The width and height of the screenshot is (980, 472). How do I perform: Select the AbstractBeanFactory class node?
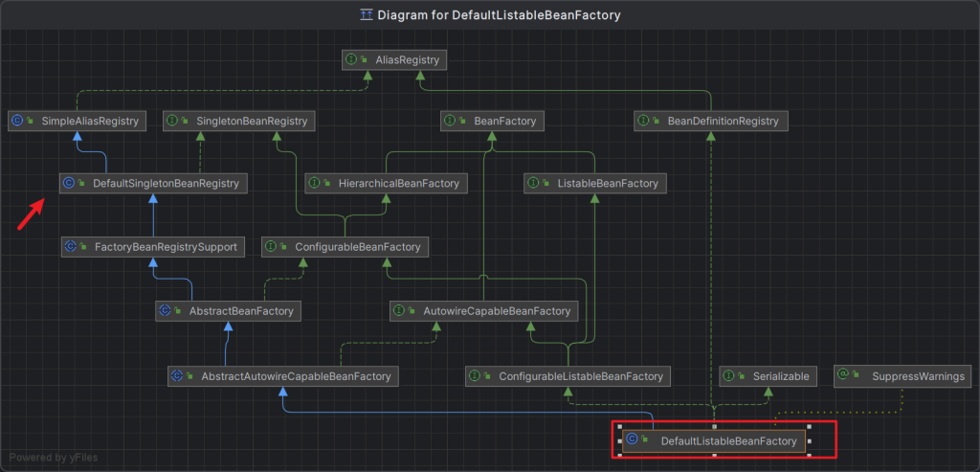click(229, 311)
